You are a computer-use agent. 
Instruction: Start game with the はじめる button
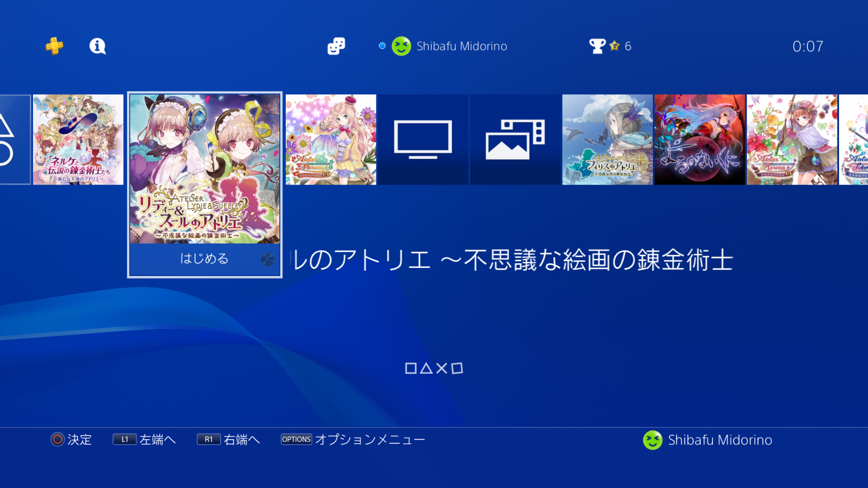click(x=204, y=259)
